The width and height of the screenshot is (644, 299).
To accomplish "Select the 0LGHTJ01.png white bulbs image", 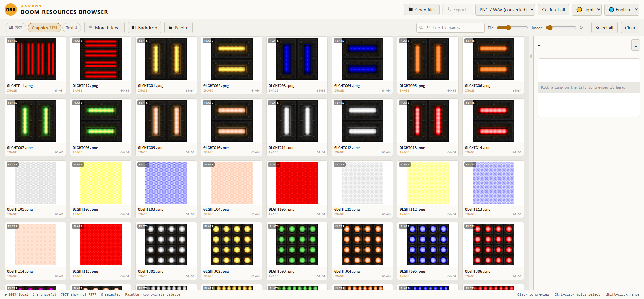I will point(166,245).
